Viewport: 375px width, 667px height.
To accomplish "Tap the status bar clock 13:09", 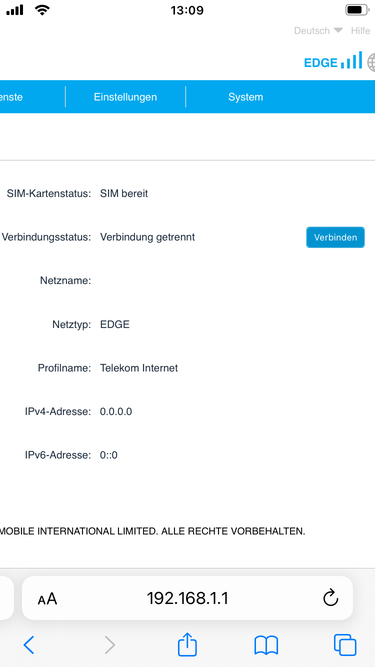I will pos(187,10).
